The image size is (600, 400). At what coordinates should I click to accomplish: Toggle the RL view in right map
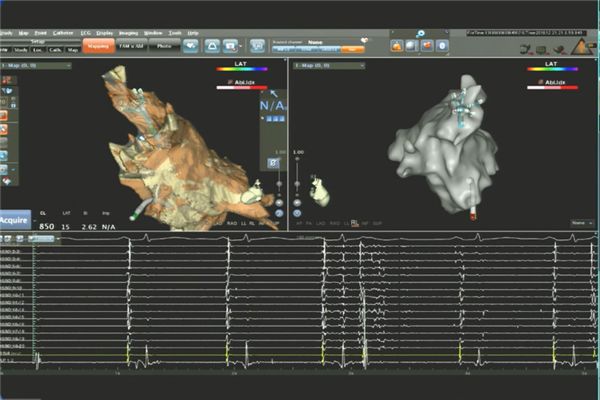354,223
